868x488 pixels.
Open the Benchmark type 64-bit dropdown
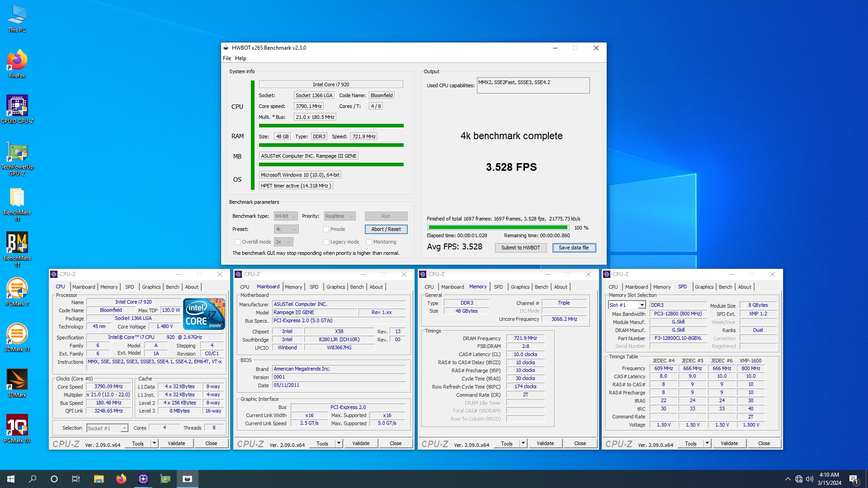[x=286, y=216]
